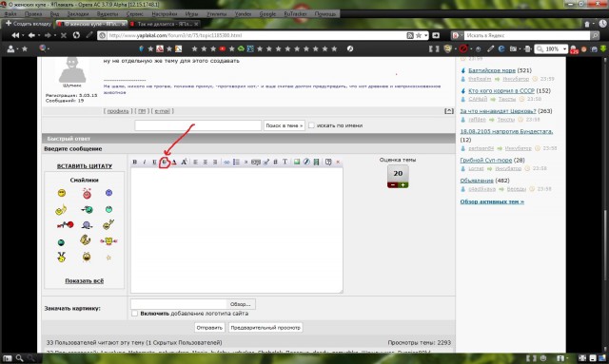Insert an image via green picture icon

pos(297,162)
